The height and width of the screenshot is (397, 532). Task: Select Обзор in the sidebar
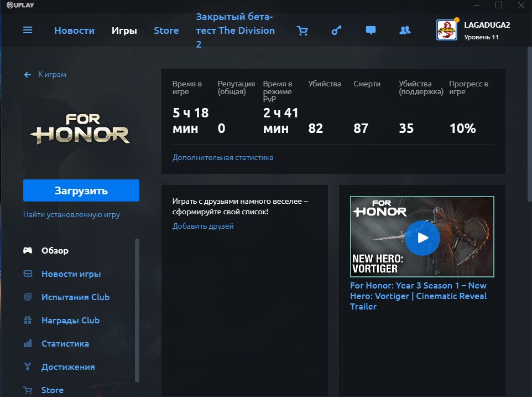(x=55, y=251)
